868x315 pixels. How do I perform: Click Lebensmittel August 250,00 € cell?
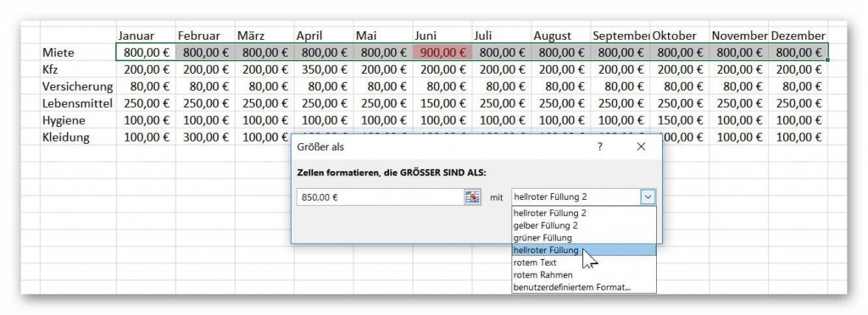561,103
